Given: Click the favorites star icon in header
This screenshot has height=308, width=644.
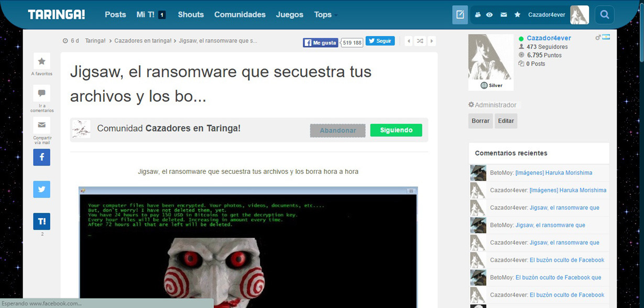Looking at the screenshot, I should pos(518,15).
